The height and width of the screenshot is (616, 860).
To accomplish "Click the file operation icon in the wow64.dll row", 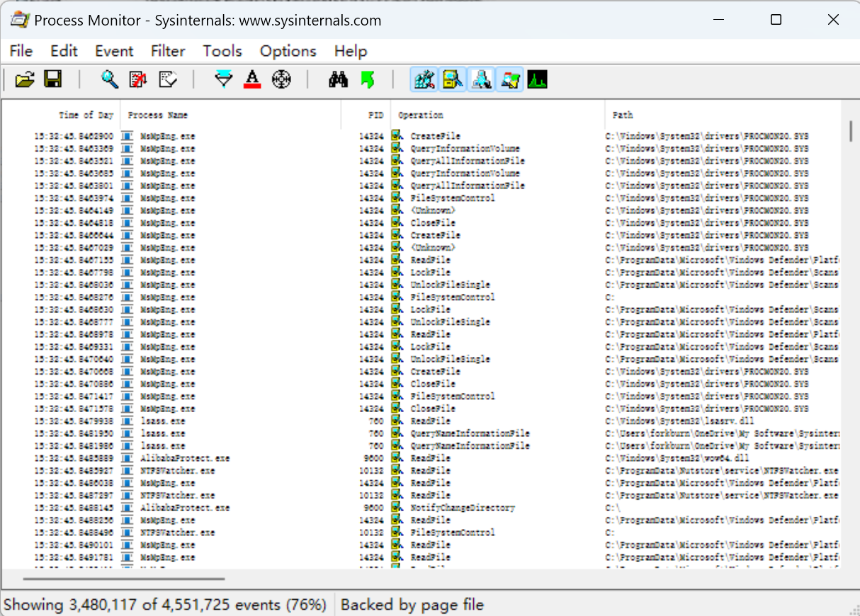I will click(x=397, y=458).
